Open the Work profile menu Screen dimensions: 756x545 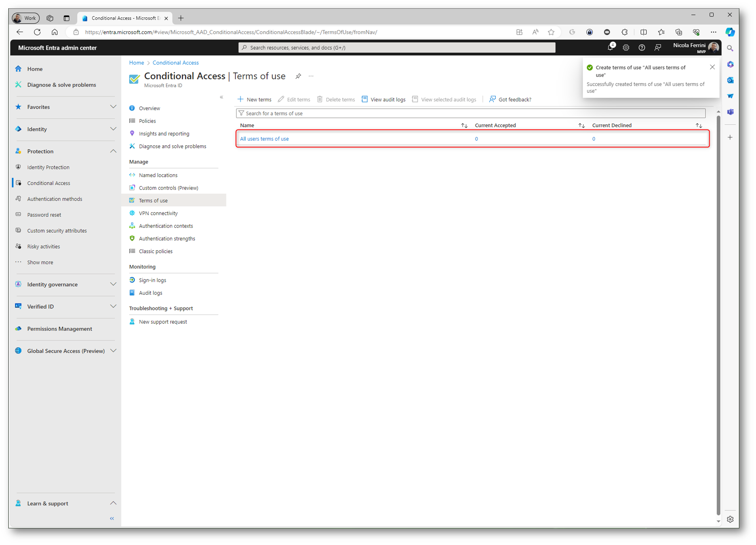coord(26,18)
